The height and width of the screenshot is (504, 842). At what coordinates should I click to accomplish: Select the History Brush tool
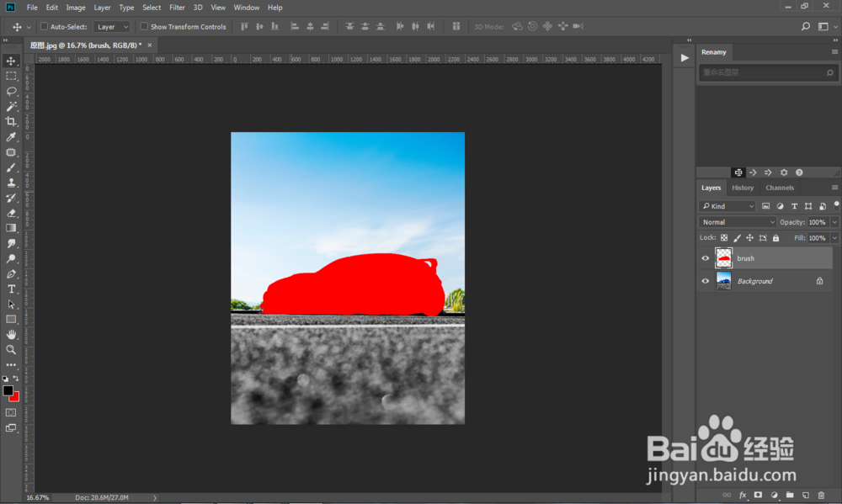pyautogui.click(x=11, y=198)
